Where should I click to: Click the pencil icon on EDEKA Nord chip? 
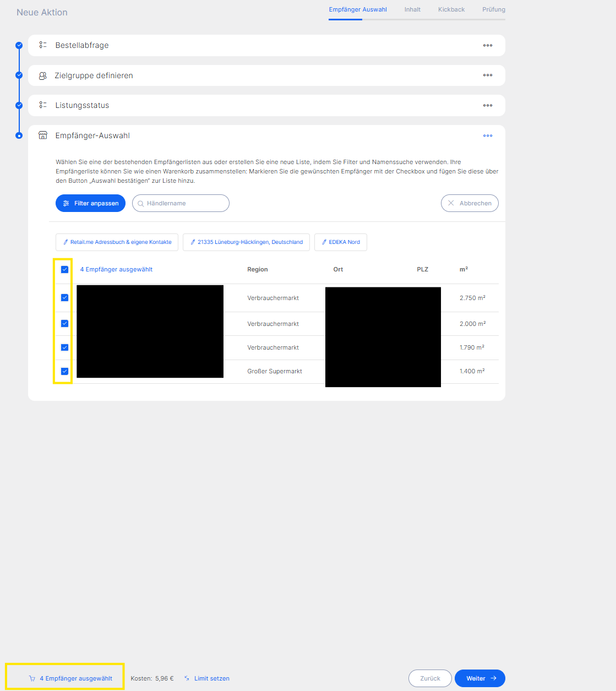[x=324, y=242]
